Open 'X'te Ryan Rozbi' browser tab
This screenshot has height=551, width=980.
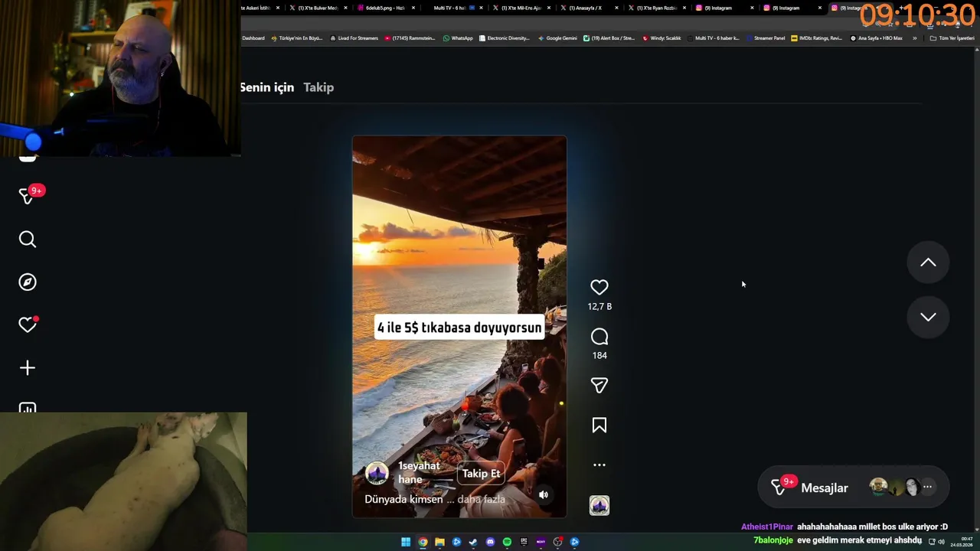point(656,8)
